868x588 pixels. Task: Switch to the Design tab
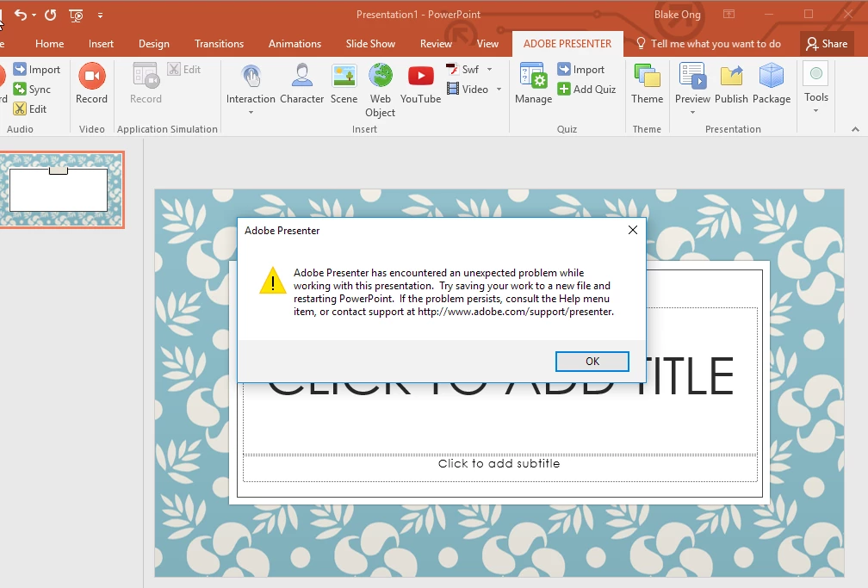[x=154, y=44]
